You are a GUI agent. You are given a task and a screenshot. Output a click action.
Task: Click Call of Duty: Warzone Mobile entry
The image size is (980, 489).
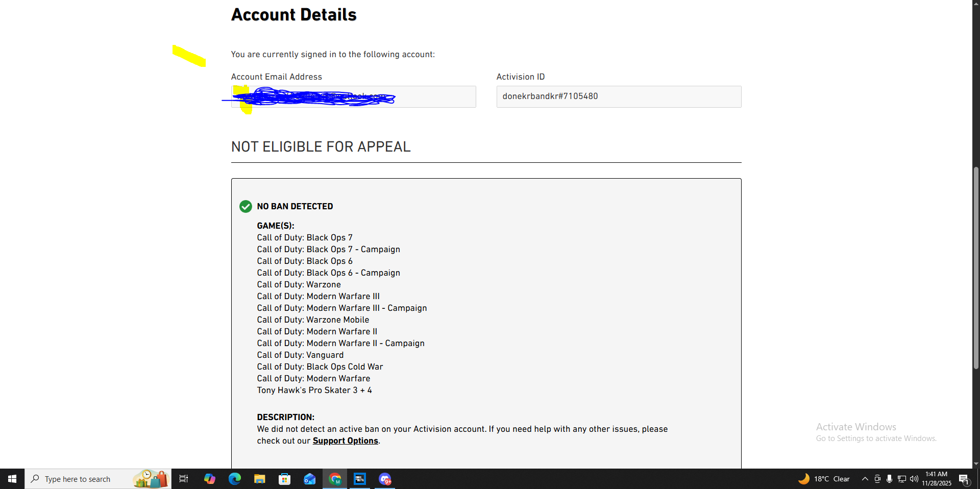click(x=313, y=320)
